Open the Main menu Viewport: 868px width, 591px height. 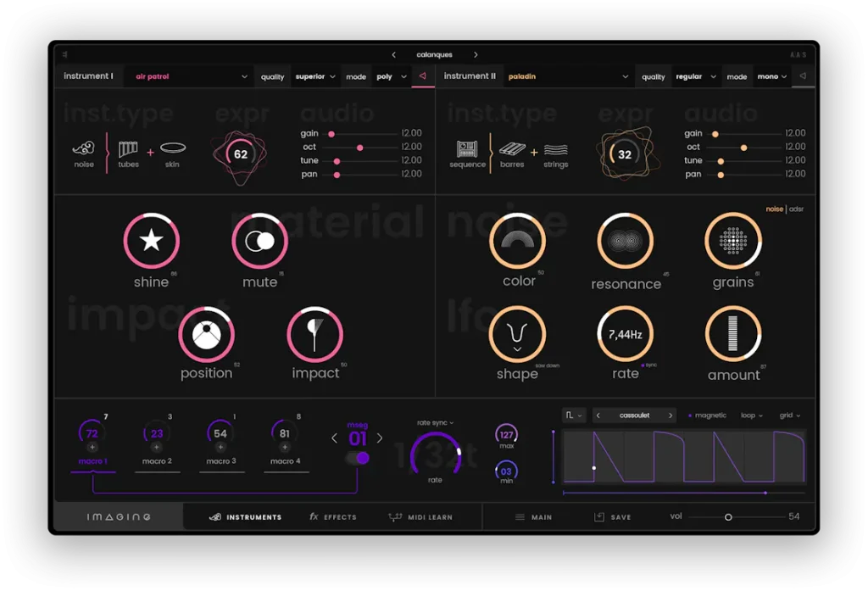(534, 516)
